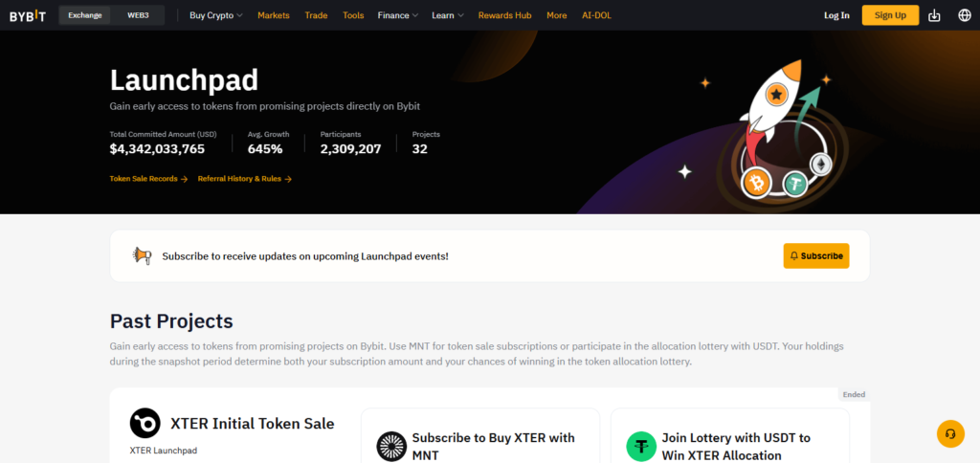Select Subscribe to Buy XTER with MNT
980x463 pixels.
pos(493,446)
